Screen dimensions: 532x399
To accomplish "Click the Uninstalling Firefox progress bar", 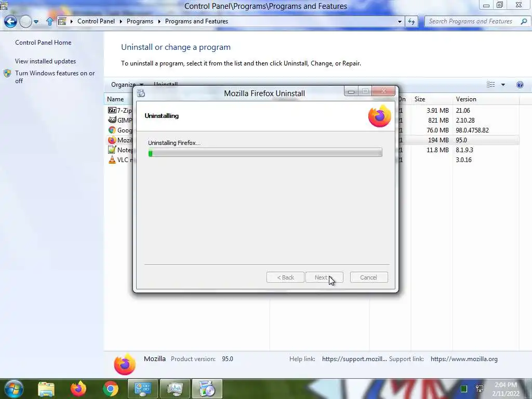I will pyautogui.click(x=265, y=153).
